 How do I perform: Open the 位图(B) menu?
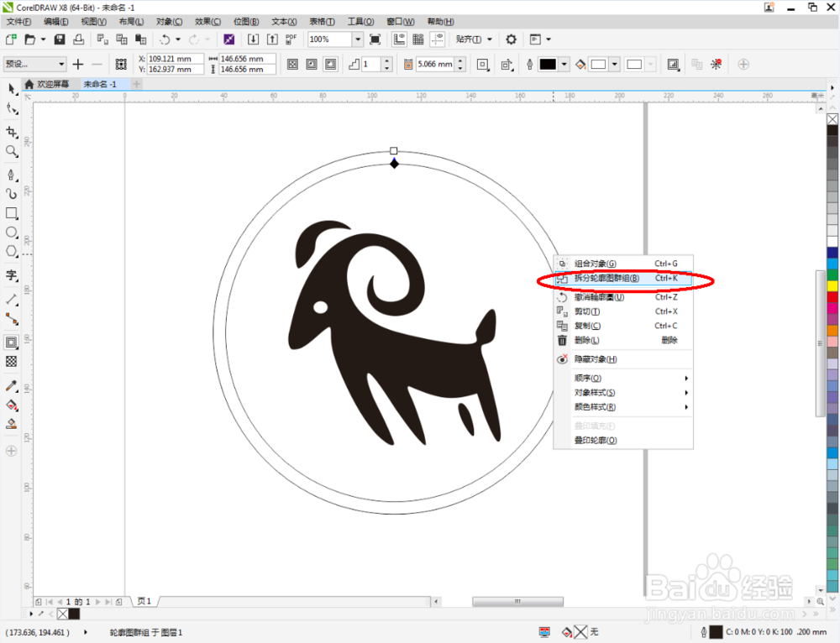[x=246, y=22]
